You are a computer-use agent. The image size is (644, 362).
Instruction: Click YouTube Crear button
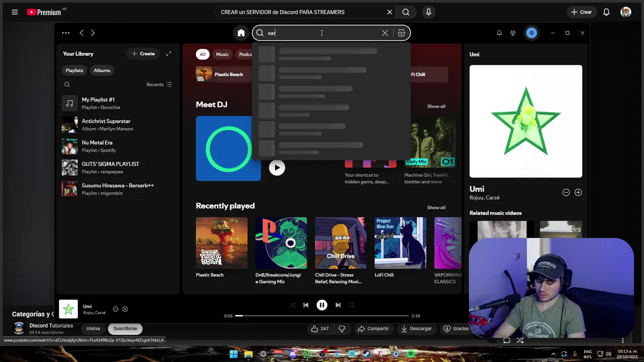pyautogui.click(x=582, y=12)
